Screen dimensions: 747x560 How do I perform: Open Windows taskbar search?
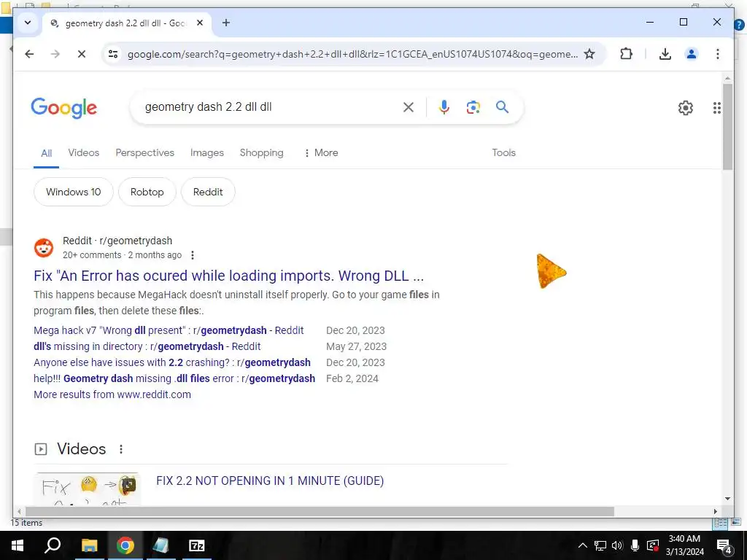coord(53,545)
